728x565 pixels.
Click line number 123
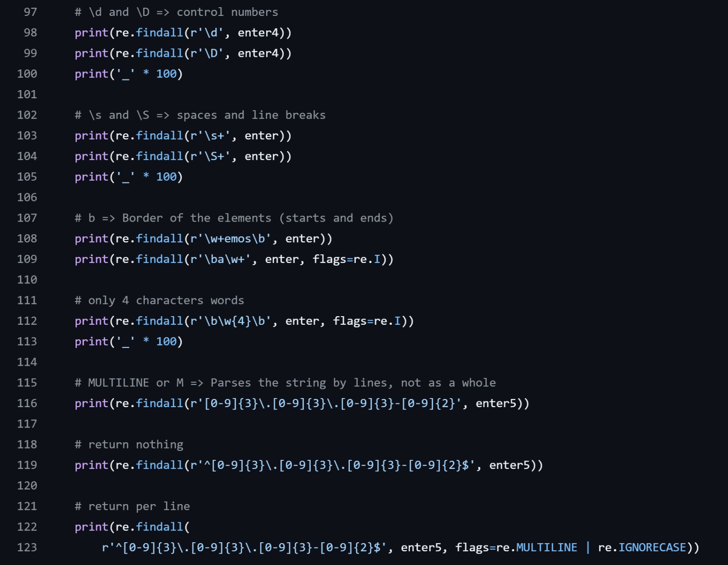point(27,547)
